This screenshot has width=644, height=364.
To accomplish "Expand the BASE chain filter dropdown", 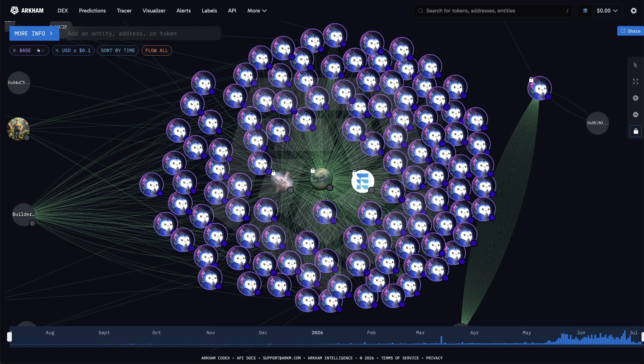I will coord(41,51).
